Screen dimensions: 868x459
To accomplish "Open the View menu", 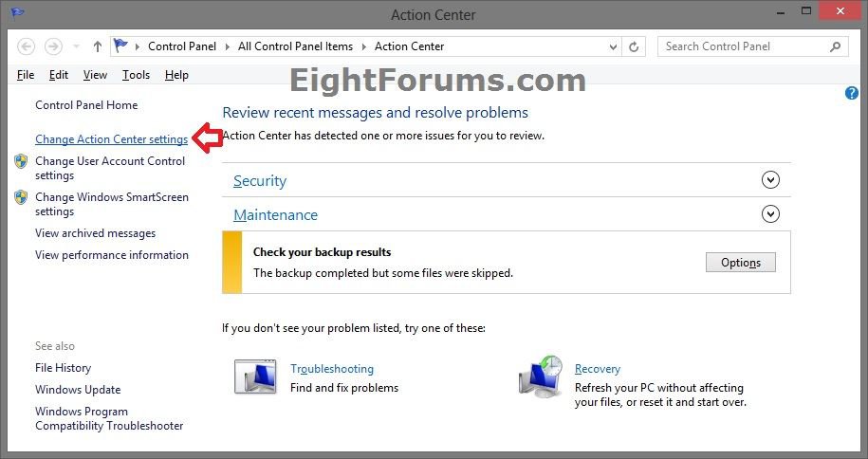I will tap(95, 75).
